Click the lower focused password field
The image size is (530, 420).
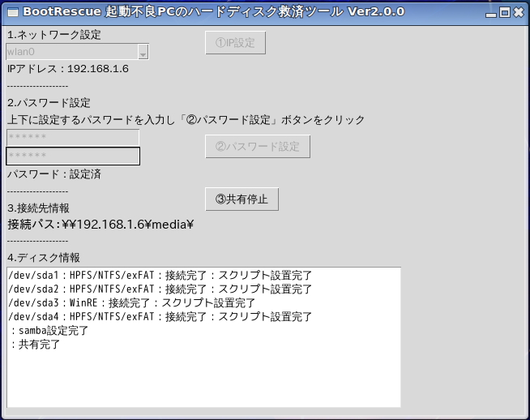[73, 156]
